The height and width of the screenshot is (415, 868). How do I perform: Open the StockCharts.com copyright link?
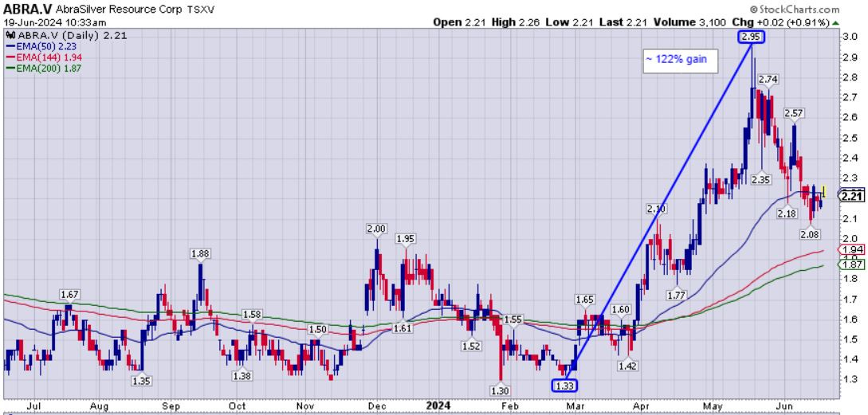click(795, 10)
